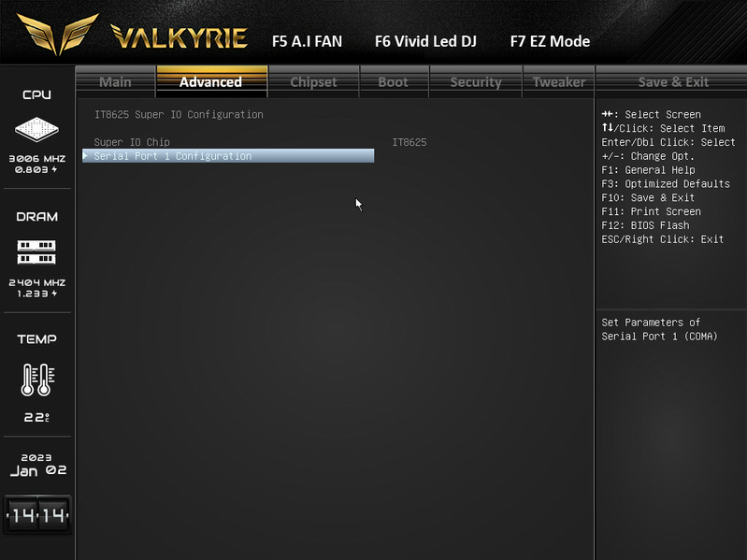Select the Advanced tab
The width and height of the screenshot is (747, 560).
point(211,82)
